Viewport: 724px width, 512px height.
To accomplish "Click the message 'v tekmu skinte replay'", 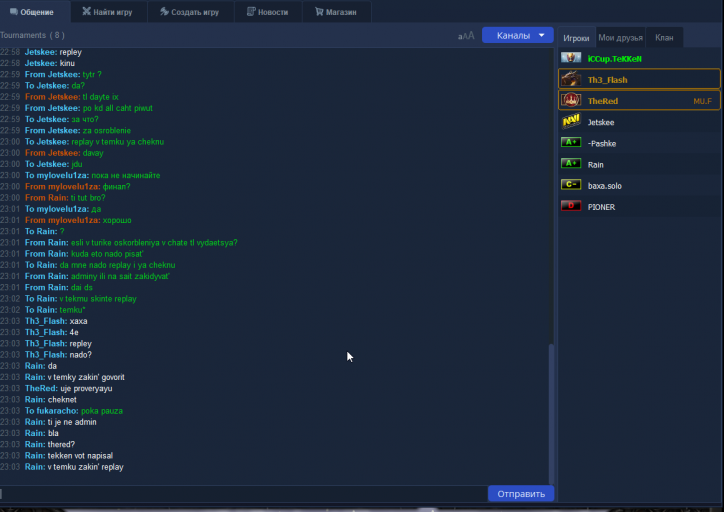I will [x=98, y=299].
